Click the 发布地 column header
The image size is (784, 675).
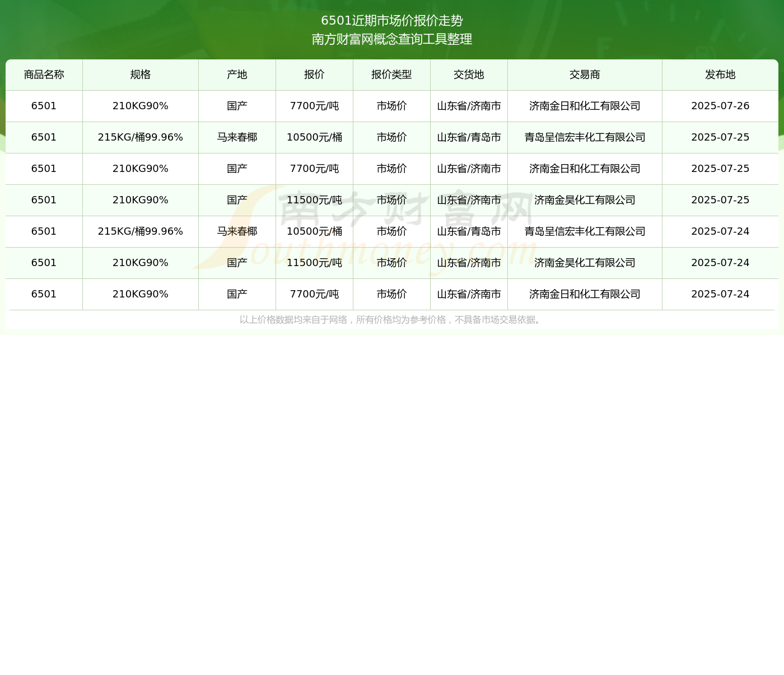pyautogui.click(x=720, y=75)
